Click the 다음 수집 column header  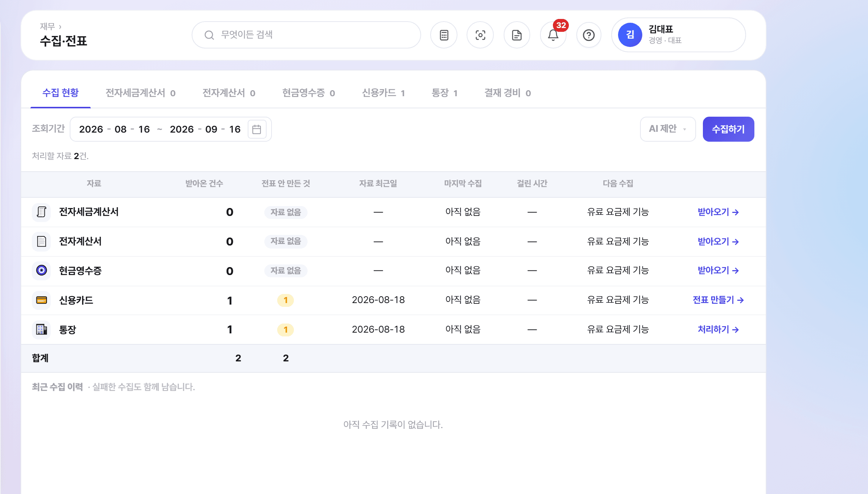[x=618, y=184]
